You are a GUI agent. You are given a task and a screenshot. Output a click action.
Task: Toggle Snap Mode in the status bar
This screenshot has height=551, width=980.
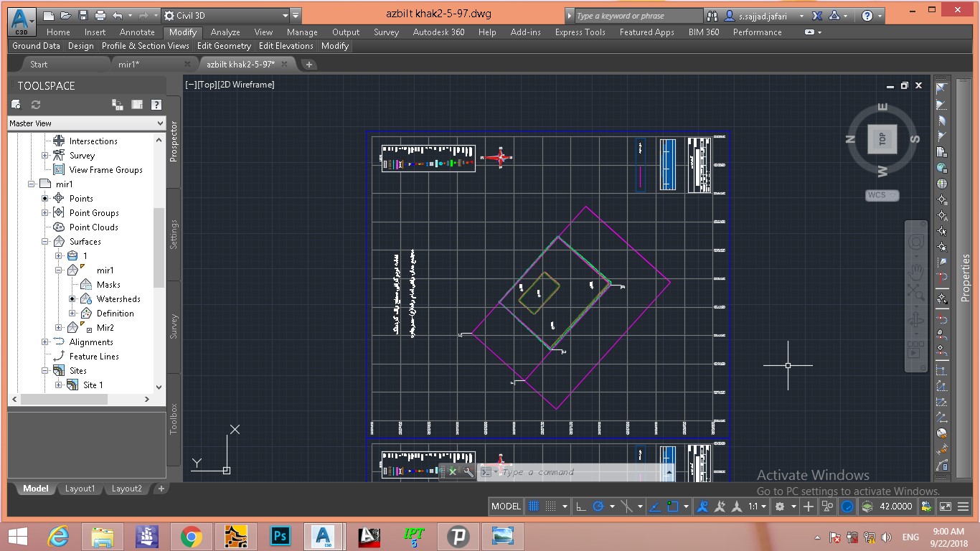(551, 507)
